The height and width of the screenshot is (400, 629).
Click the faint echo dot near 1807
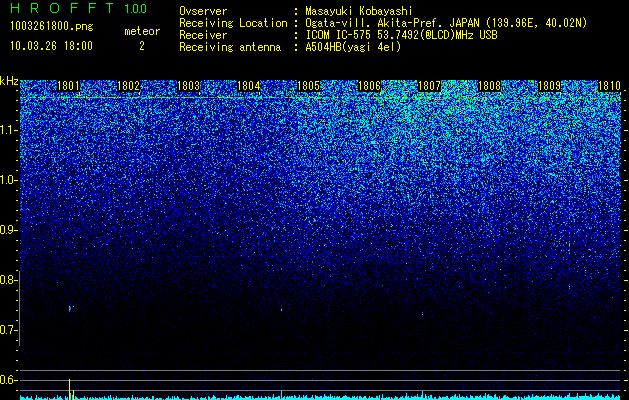422,313
